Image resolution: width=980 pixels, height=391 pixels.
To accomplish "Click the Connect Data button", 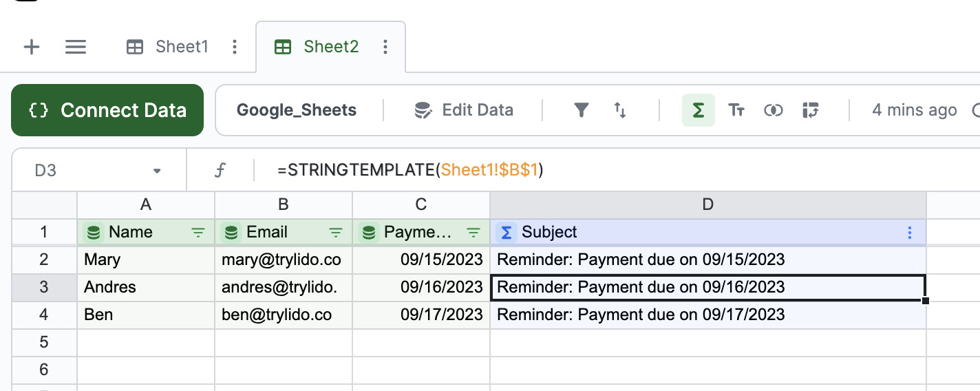I will point(107,110).
